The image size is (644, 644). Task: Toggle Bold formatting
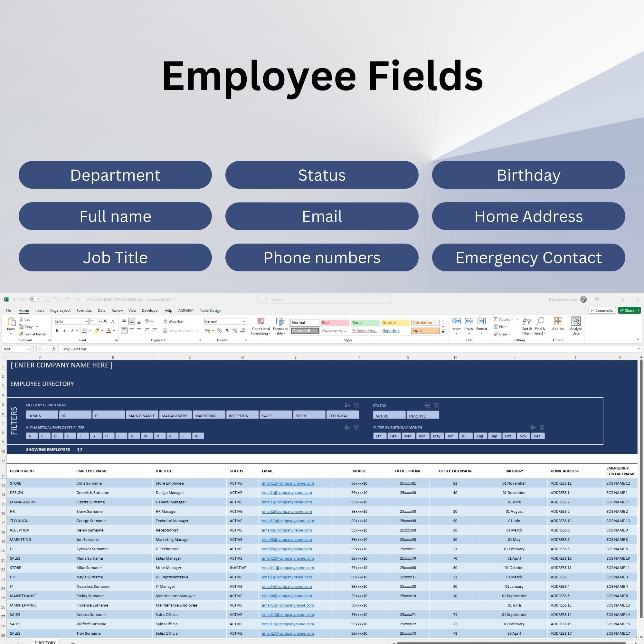pyautogui.click(x=57, y=331)
